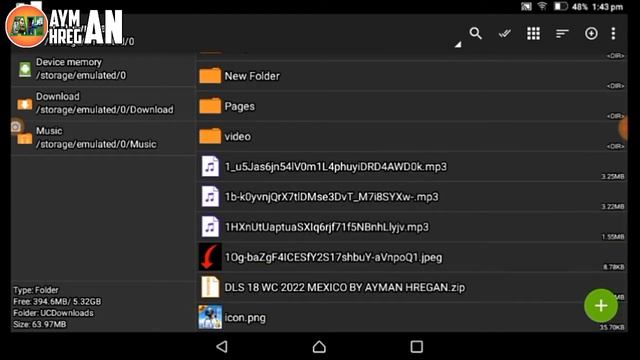The height and width of the screenshot is (360, 640).
Task: Open the three-dot overflow menu
Action: click(x=613, y=33)
